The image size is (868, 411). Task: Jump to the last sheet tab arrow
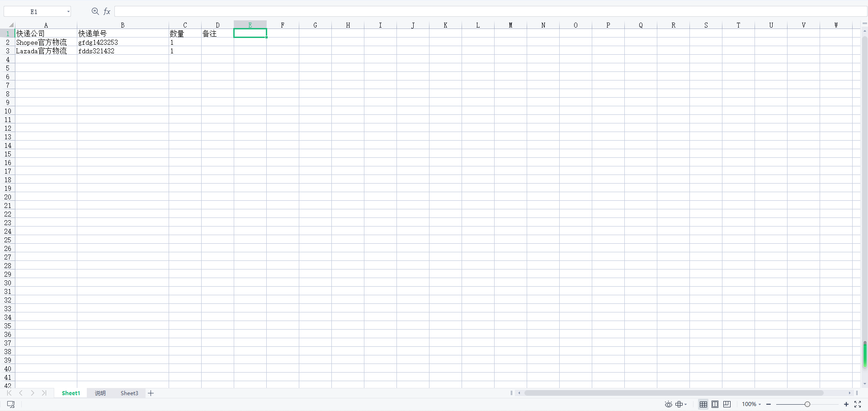44,393
